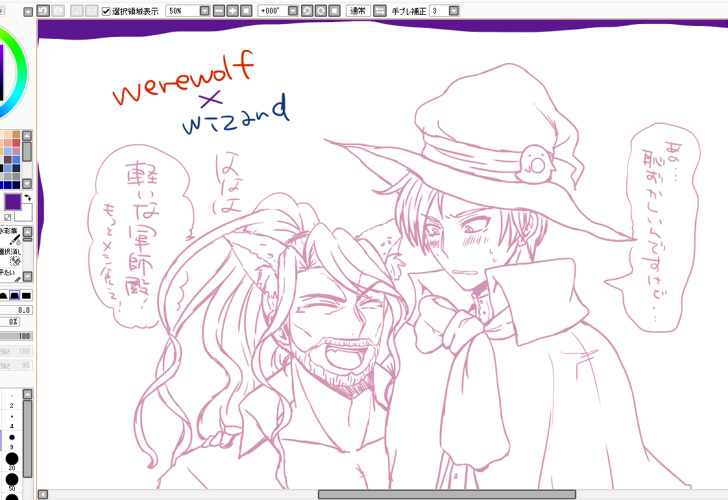Screen dimensions: 728x500
Task: Click the white background color swatch
Action: 26,214
